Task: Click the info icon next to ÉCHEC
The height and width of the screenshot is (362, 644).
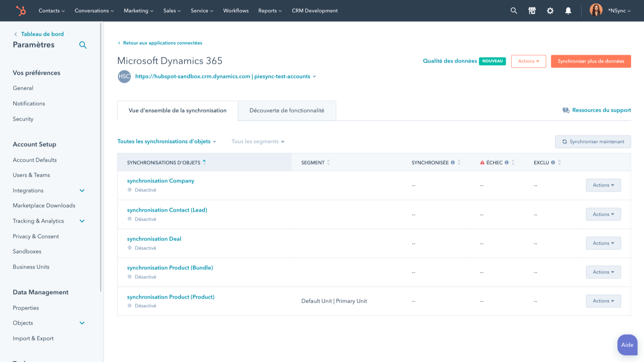Action: 507,163
